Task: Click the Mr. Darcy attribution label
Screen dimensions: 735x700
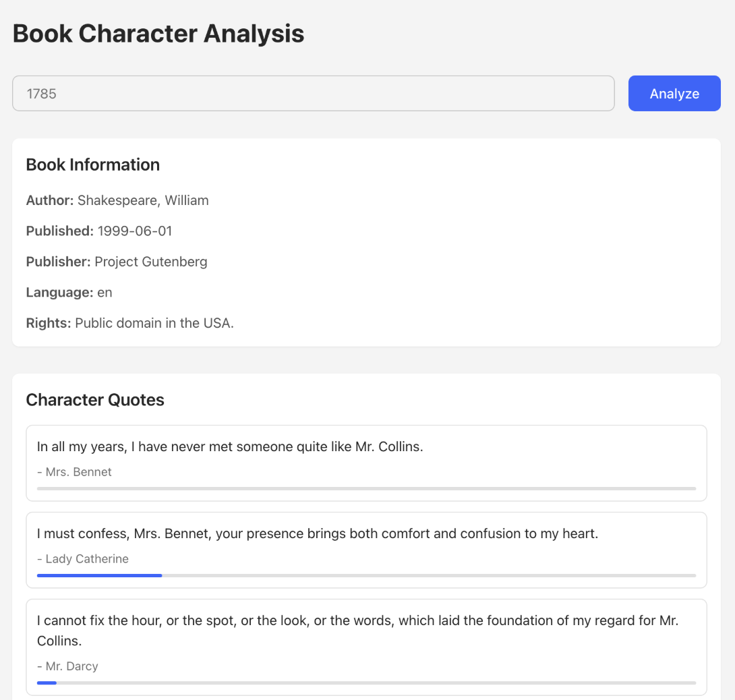Action: 68,666
